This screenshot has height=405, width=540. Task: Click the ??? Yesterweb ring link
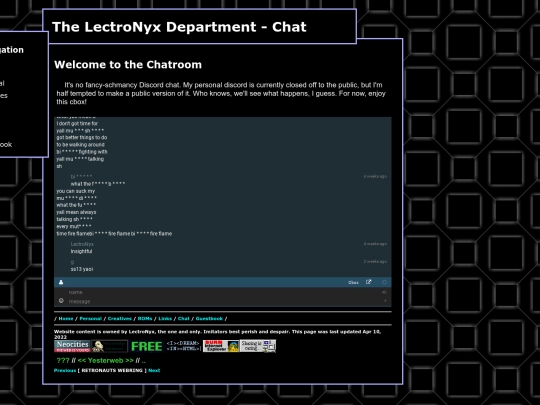tap(63, 361)
